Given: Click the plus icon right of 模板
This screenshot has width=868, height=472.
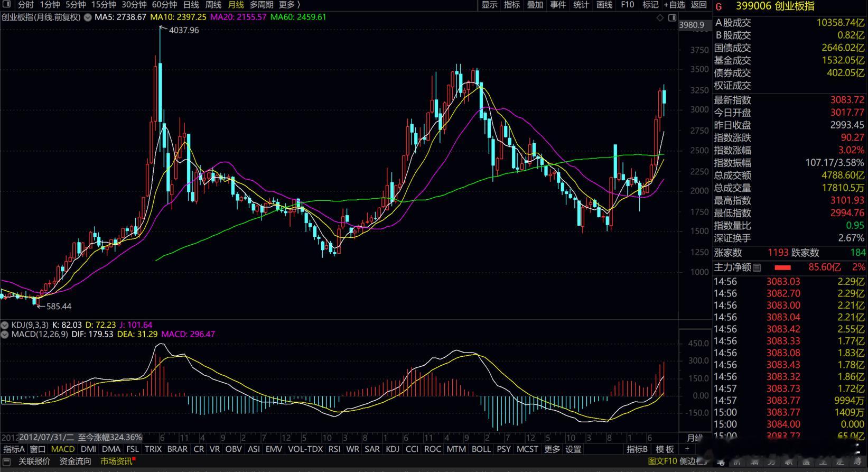Looking at the screenshot, I should tap(687, 449).
